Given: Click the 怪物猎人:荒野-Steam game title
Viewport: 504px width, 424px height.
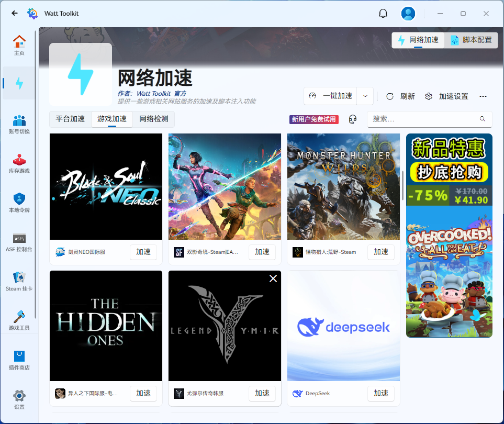Looking at the screenshot, I should [331, 252].
